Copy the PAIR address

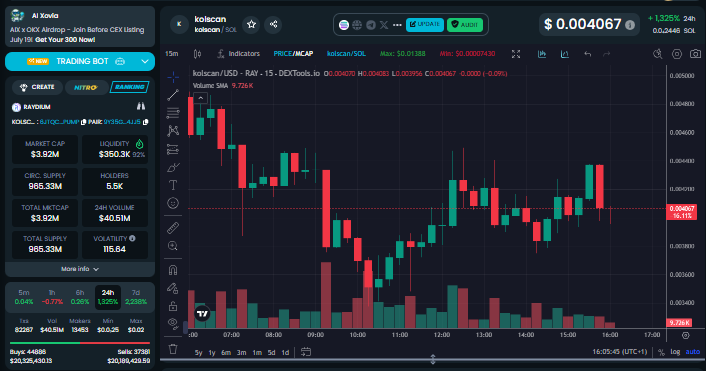(145, 122)
